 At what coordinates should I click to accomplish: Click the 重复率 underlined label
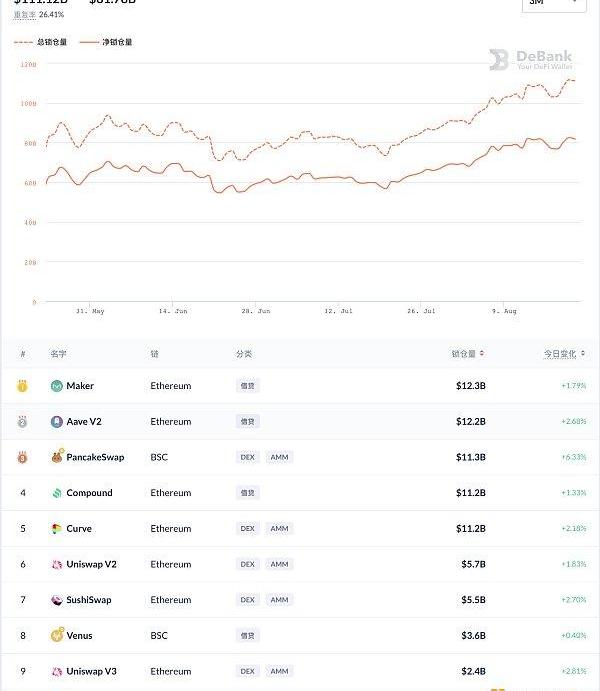[x=25, y=15]
